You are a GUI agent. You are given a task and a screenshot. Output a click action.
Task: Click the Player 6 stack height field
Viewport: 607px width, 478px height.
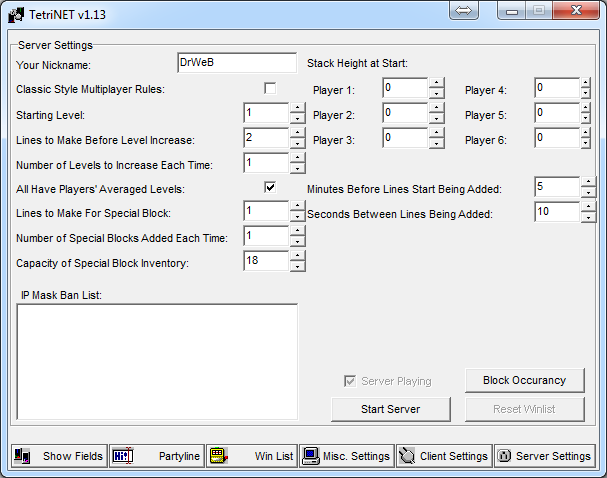557,138
